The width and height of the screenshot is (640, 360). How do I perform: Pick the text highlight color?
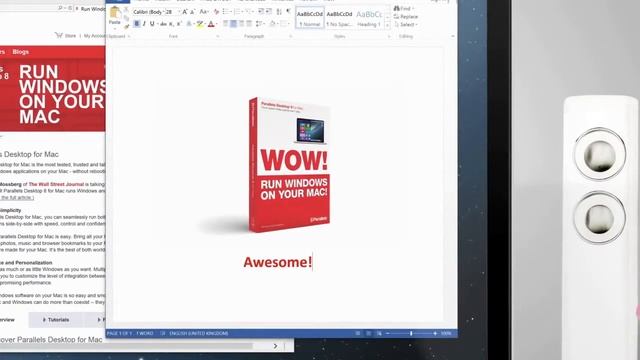[x=200, y=23]
